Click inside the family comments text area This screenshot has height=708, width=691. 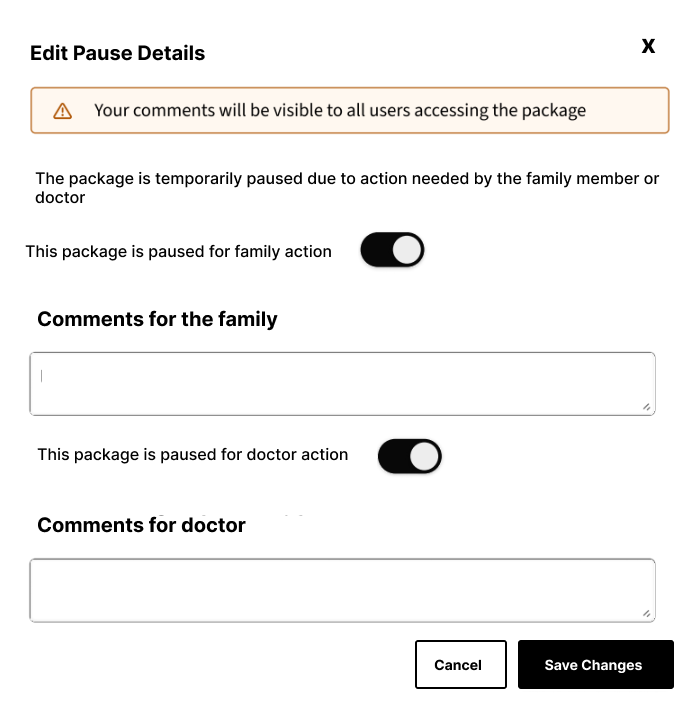point(340,383)
